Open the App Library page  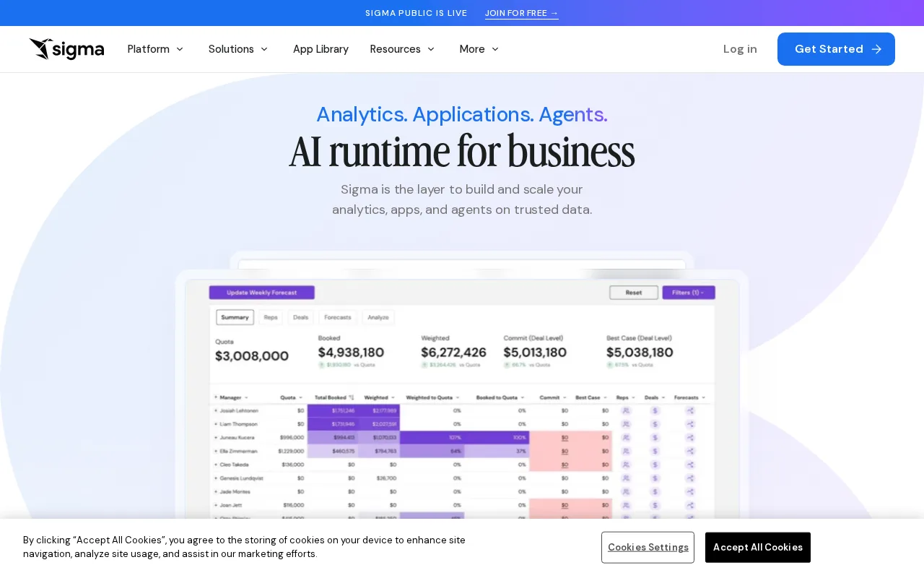[x=321, y=49]
